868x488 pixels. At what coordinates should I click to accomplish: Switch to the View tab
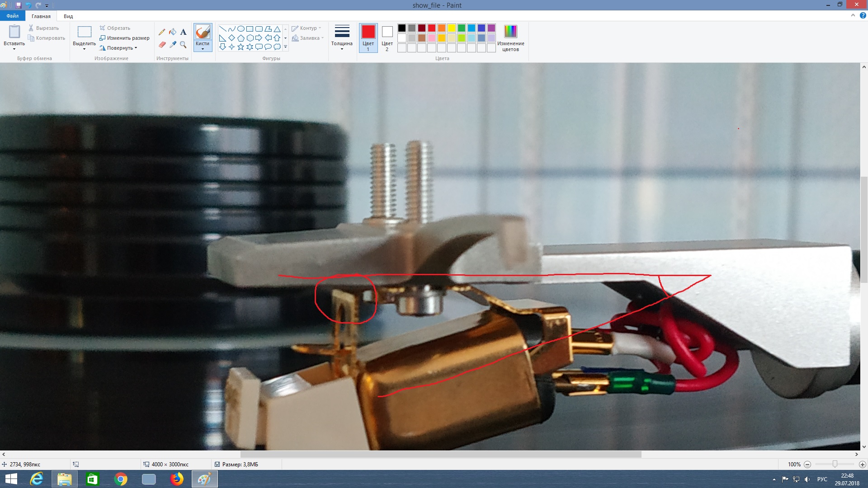68,16
